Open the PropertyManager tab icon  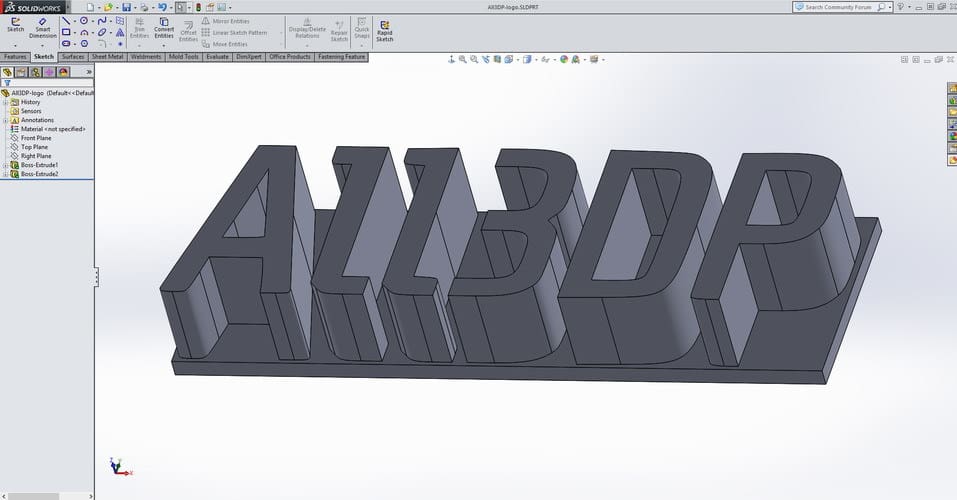(21, 72)
